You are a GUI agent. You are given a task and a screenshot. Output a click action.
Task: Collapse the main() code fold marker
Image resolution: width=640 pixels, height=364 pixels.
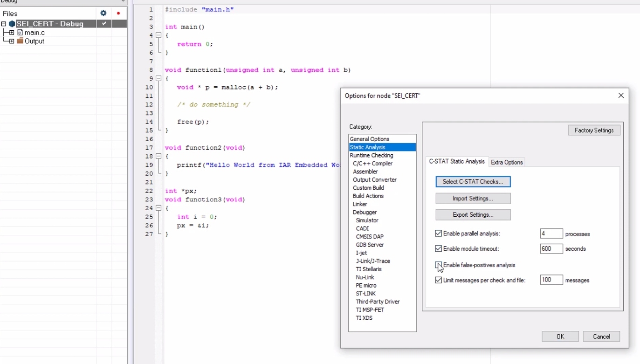coord(158,35)
